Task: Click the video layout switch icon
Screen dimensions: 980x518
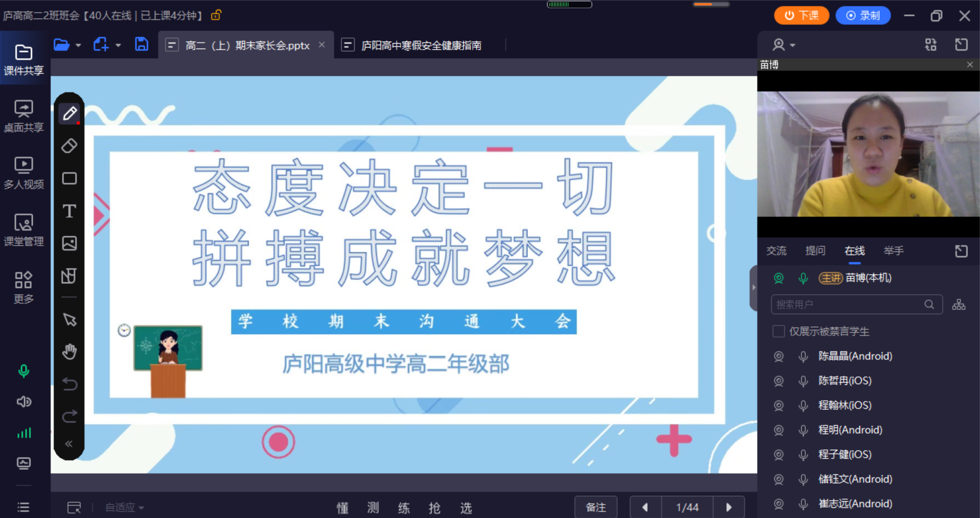Action: click(x=931, y=45)
